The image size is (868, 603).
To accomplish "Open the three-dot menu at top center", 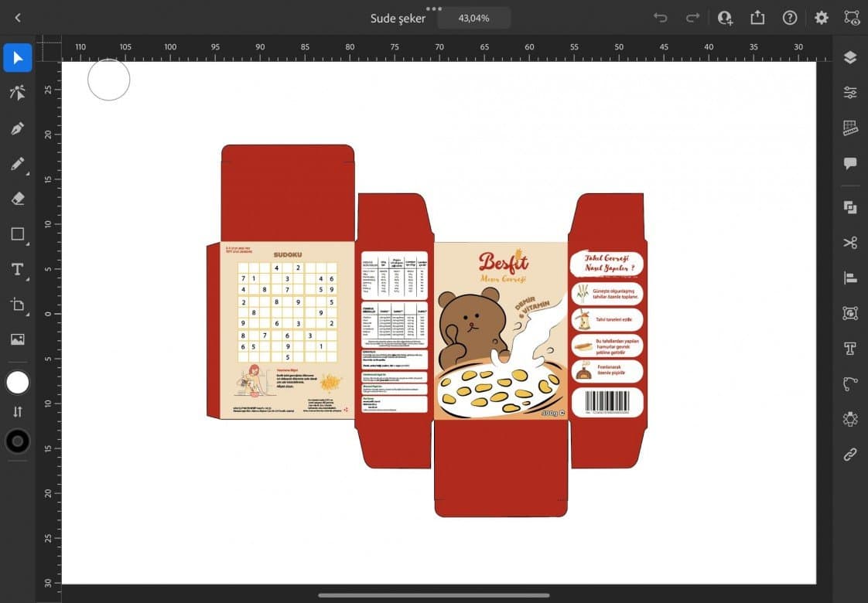I will tap(434, 9).
